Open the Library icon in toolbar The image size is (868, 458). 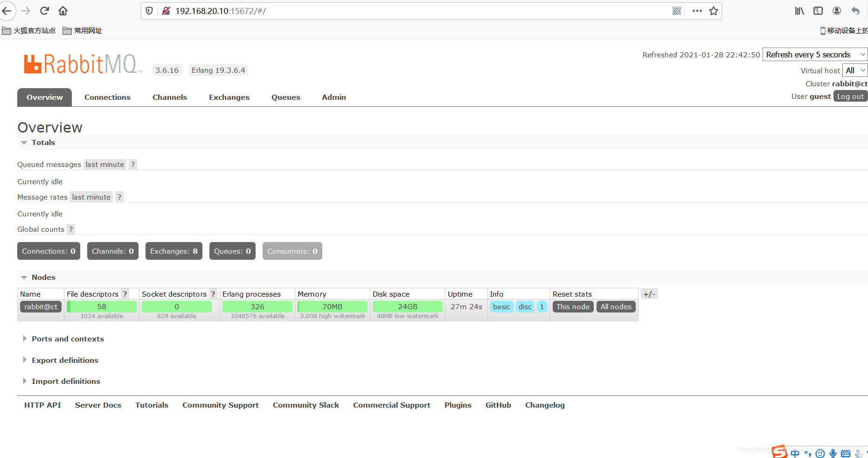799,11
